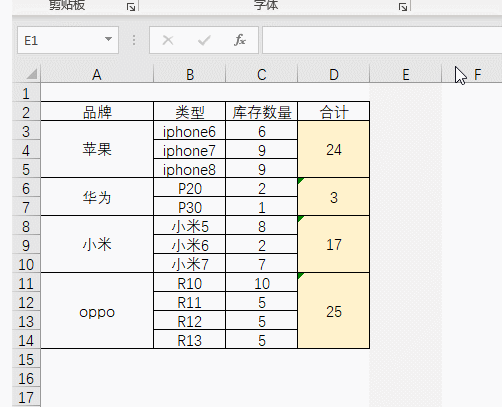Click the P30 cell

point(190,206)
